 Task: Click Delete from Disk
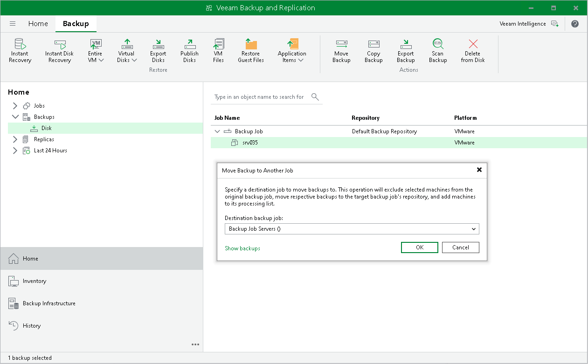pos(472,50)
